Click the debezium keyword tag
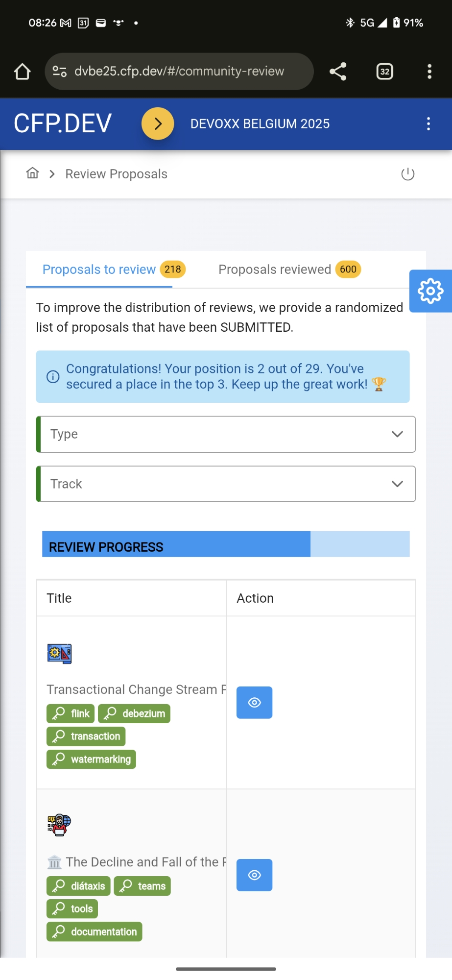Image resolution: width=452 pixels, height=980 pixels. (x=134, y=713)
